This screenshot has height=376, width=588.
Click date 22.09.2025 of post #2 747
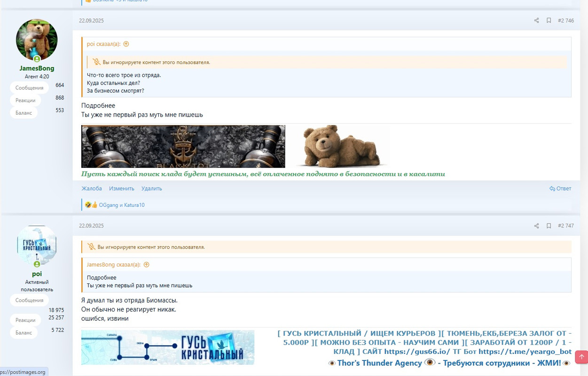tap(91, 226)
